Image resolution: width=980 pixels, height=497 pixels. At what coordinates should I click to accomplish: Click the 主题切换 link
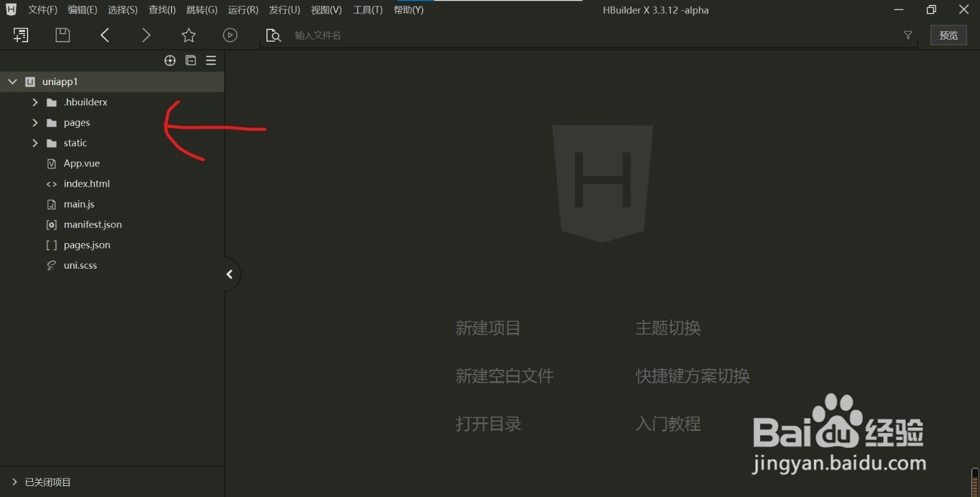click(x=668, y=328)
